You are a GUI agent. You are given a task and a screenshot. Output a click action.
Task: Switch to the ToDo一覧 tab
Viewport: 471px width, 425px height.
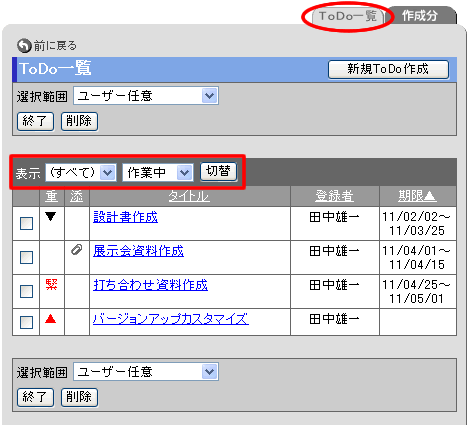[348, 16]
